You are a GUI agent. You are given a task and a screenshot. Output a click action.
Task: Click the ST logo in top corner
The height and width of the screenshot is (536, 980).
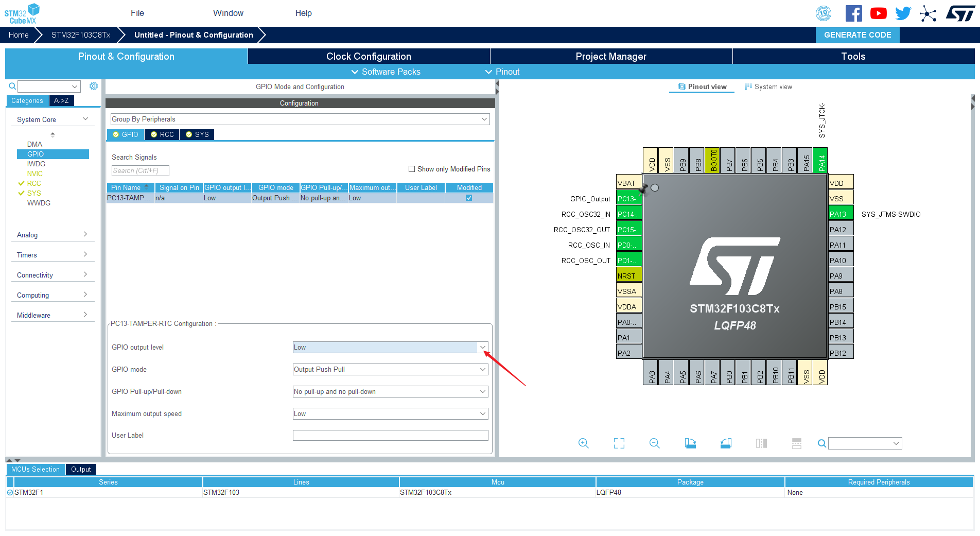point(960,13)
